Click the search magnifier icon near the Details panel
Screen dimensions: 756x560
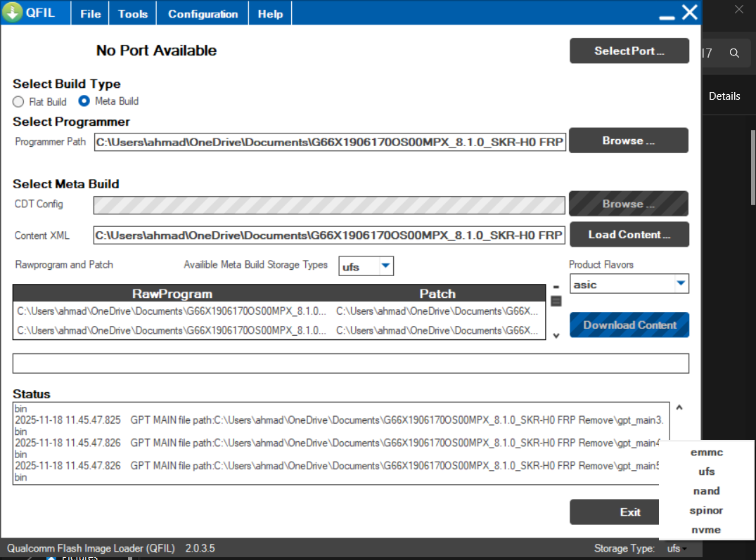tap(734, 53)
